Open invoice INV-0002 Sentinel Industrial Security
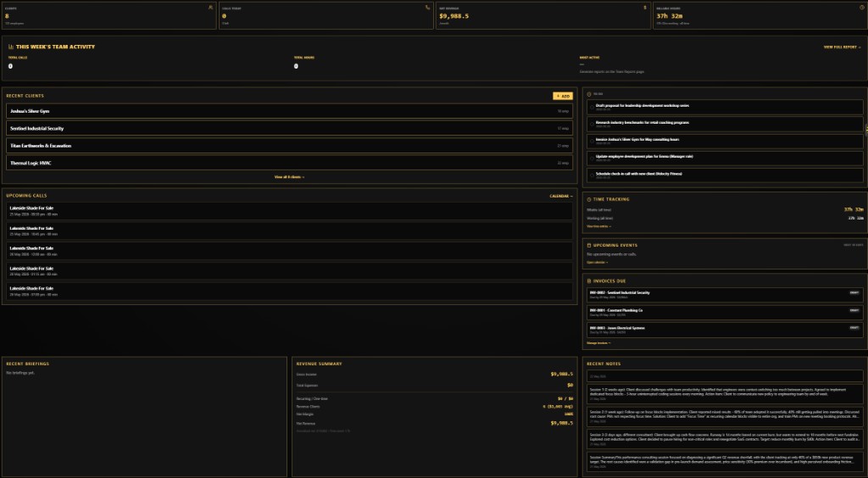868x478 pixels. coord(725,295)
